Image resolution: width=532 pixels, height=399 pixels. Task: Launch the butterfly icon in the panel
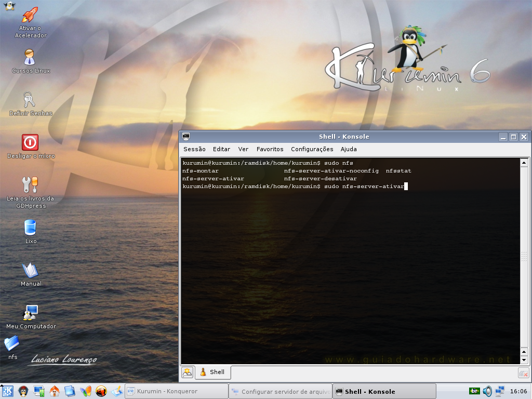pos(86,391)
